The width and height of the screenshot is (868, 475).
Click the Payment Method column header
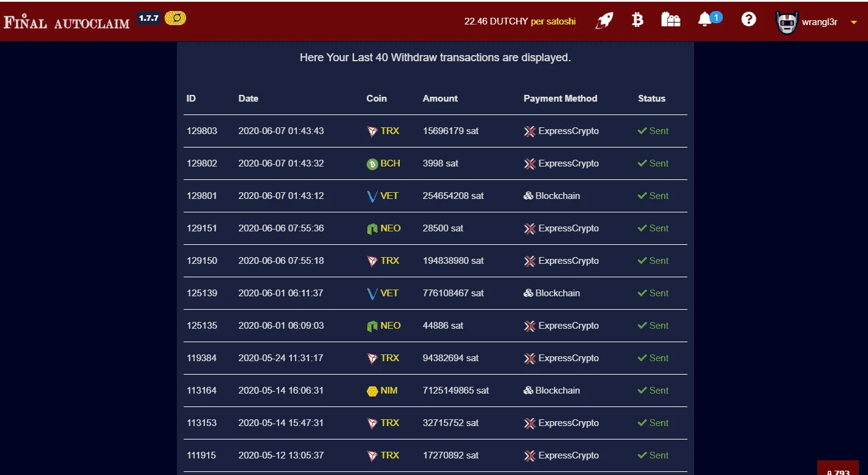point(560,98)
